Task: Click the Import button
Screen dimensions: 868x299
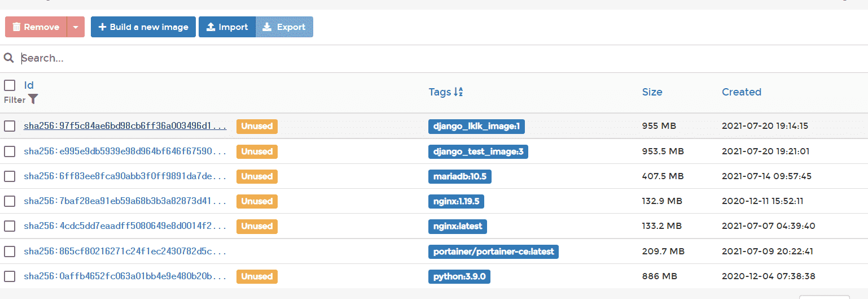Action: pyautogui.click(x=227, y=27)
